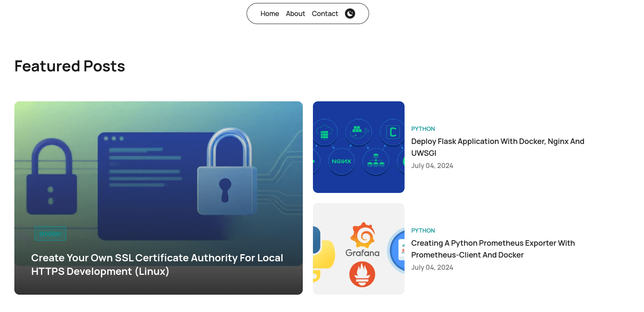Click the docker tag on featured post
Image resolution: width=644 pixels, height=312 pixels.
50,233
